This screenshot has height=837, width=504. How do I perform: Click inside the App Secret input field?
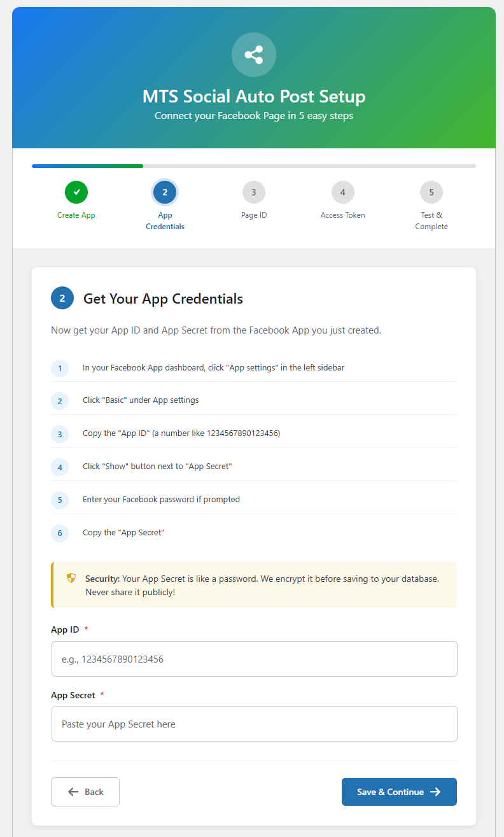coord(253,724)
